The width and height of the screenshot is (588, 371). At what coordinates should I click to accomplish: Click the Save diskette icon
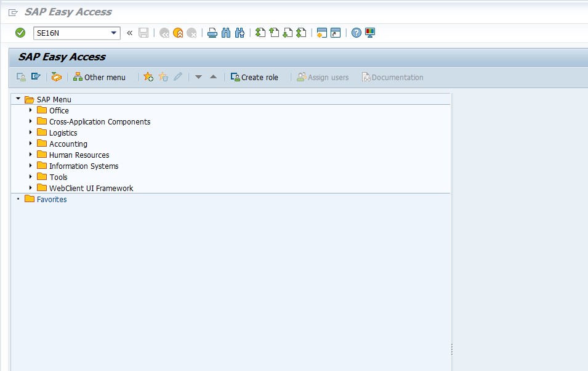coord(143,33)
